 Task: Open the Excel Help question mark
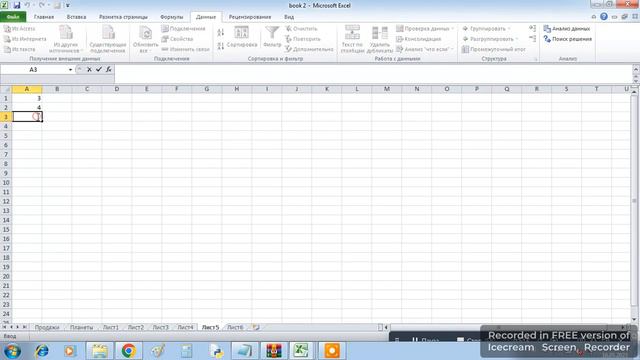(604, 17)
